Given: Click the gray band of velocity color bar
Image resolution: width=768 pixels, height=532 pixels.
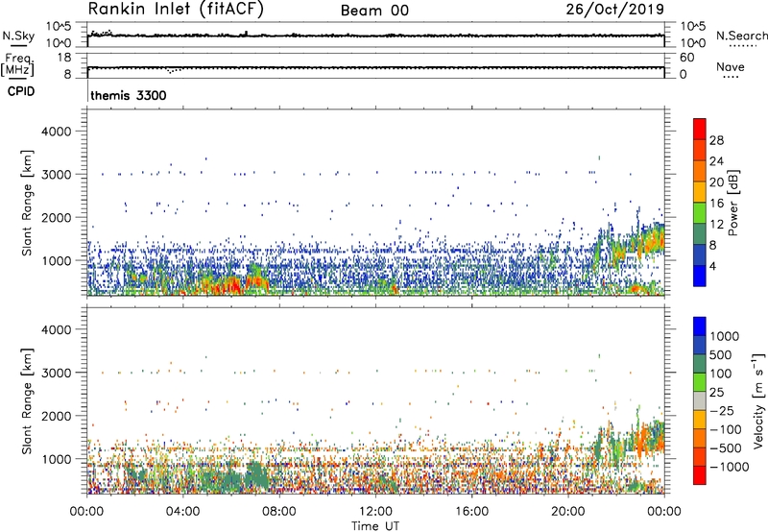Looking at the screenshot, I should tap(700, 401).
